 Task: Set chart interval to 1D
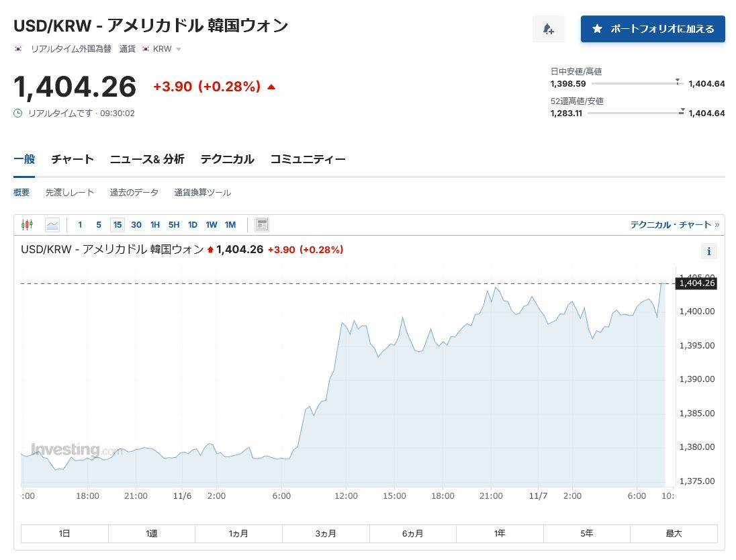[x=193, y=225]
